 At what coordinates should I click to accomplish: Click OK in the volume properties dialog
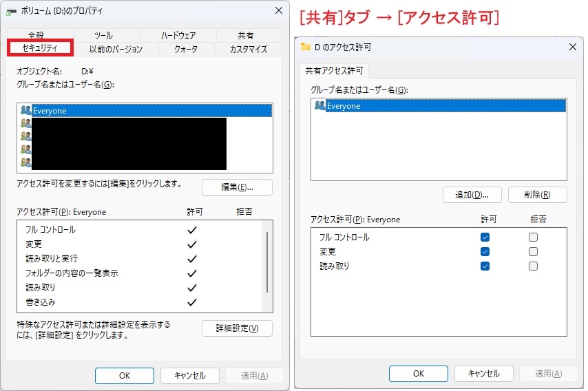pos(125,376)
